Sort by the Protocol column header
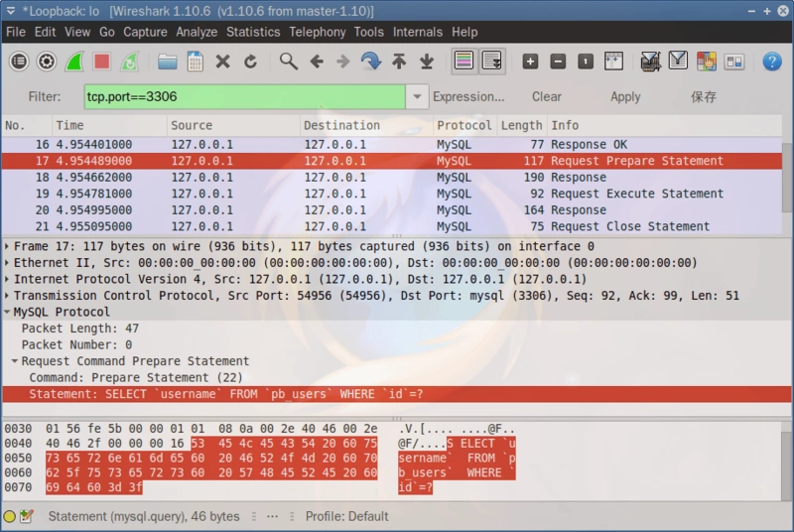Screen dimensions: 794x532 click(x=464, y=125)
